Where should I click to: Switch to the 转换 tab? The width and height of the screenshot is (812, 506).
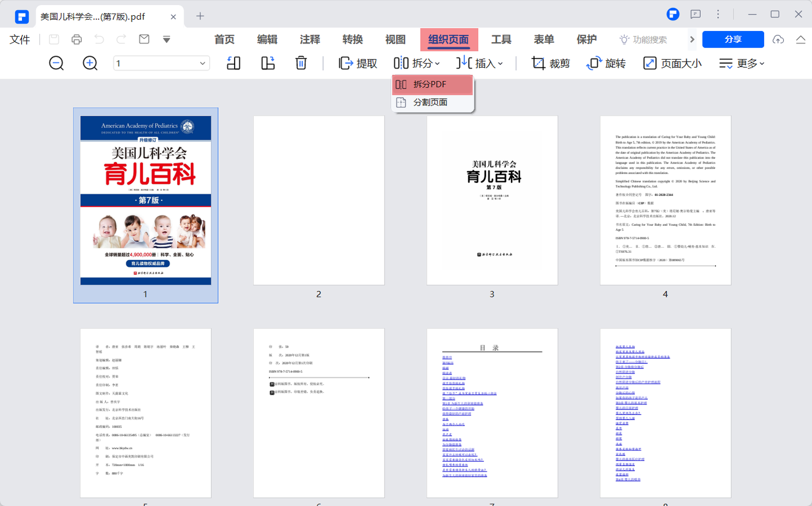tap(352, 39)
